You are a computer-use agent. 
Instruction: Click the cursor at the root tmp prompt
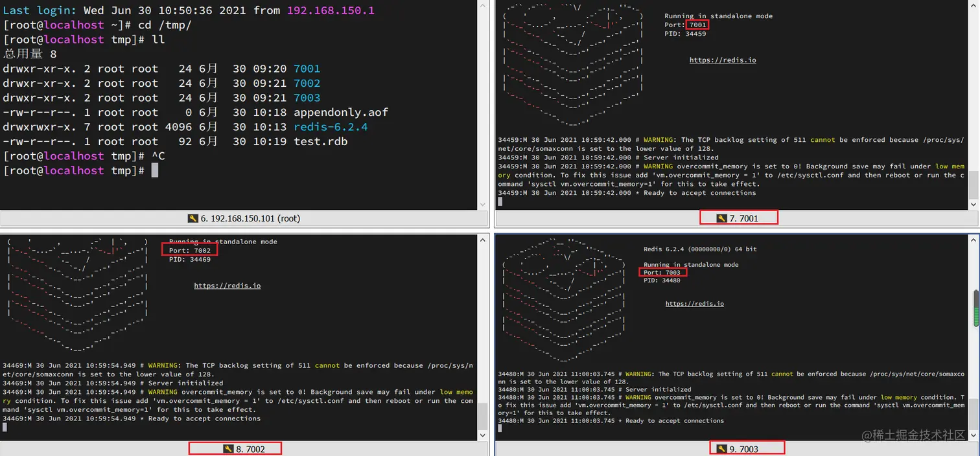155,170
